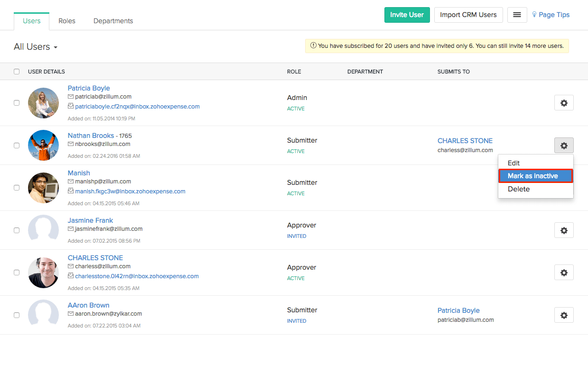Open the Departments tab

point(113,21)
